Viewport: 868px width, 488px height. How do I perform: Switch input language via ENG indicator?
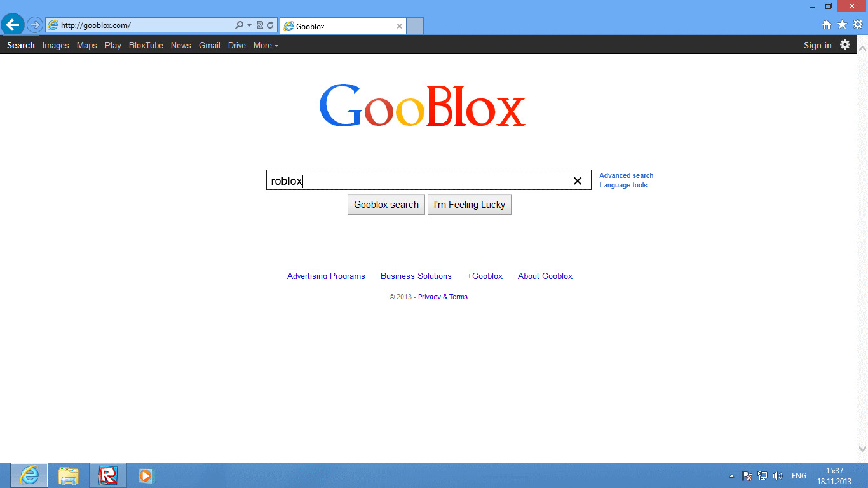799,476
